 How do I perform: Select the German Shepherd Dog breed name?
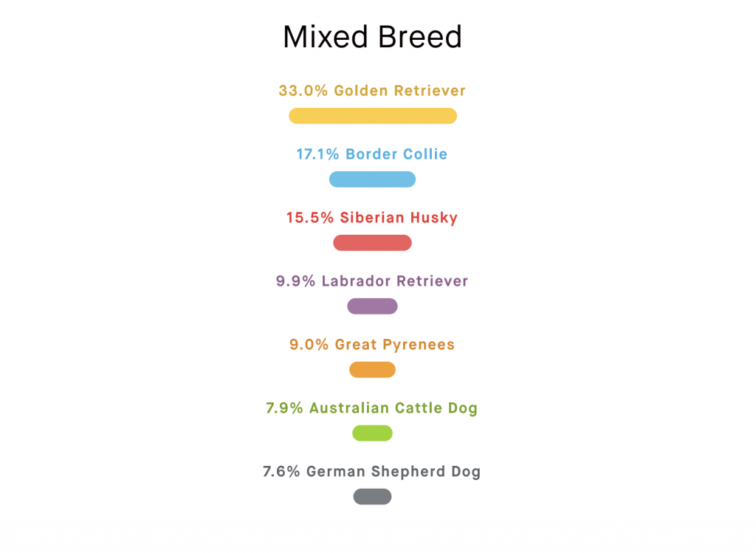(x=394, y=472)
